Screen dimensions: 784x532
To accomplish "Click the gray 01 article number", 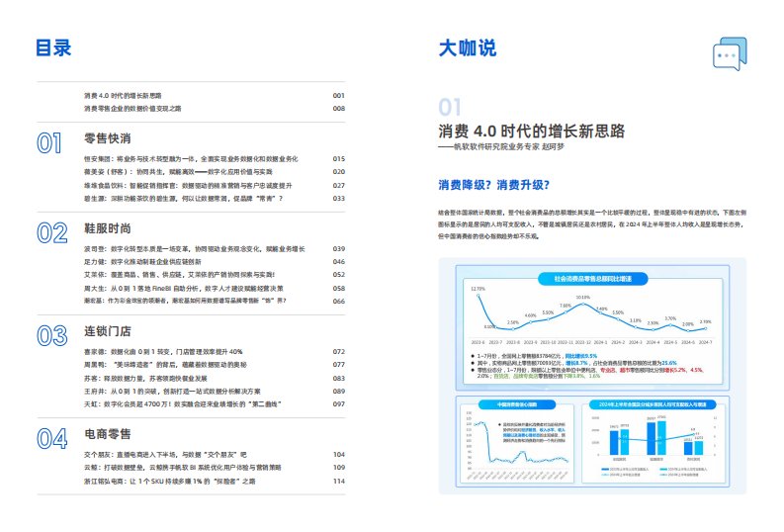I will 450,108.
